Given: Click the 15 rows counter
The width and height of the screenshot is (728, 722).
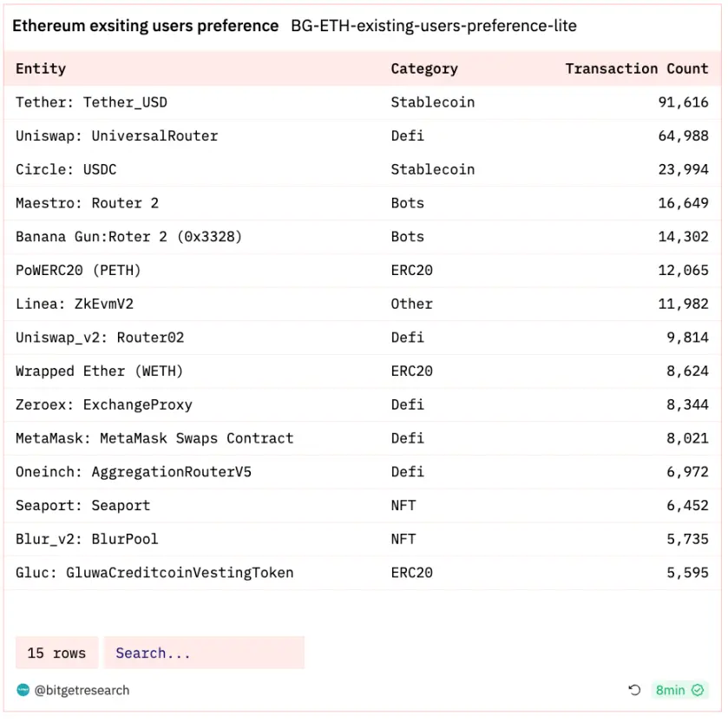Looking at the screenshot, I should coord(56,653).
